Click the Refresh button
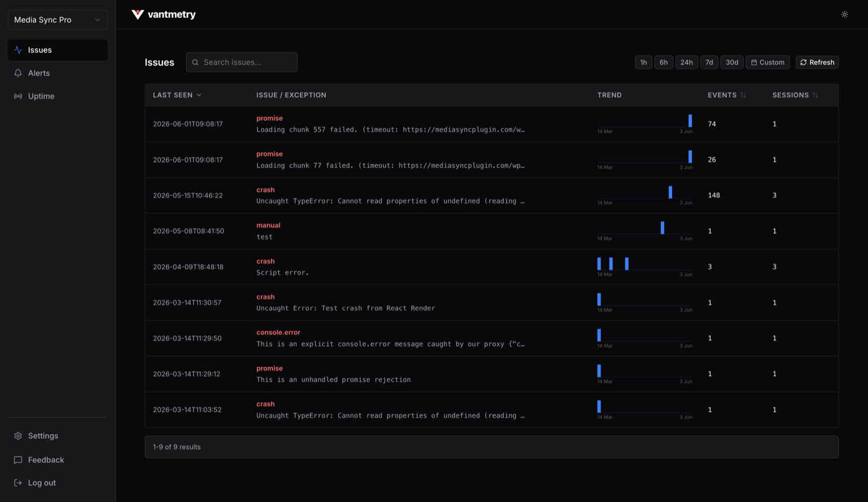 (x=817, y=62)
